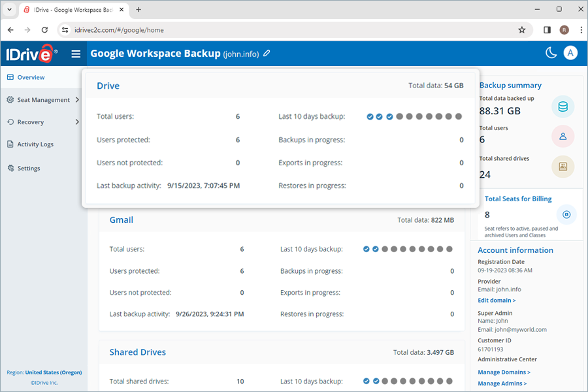Click the Seat Management gear icon
The width and height of the screenshot is (588, 392).
[10, 100]
